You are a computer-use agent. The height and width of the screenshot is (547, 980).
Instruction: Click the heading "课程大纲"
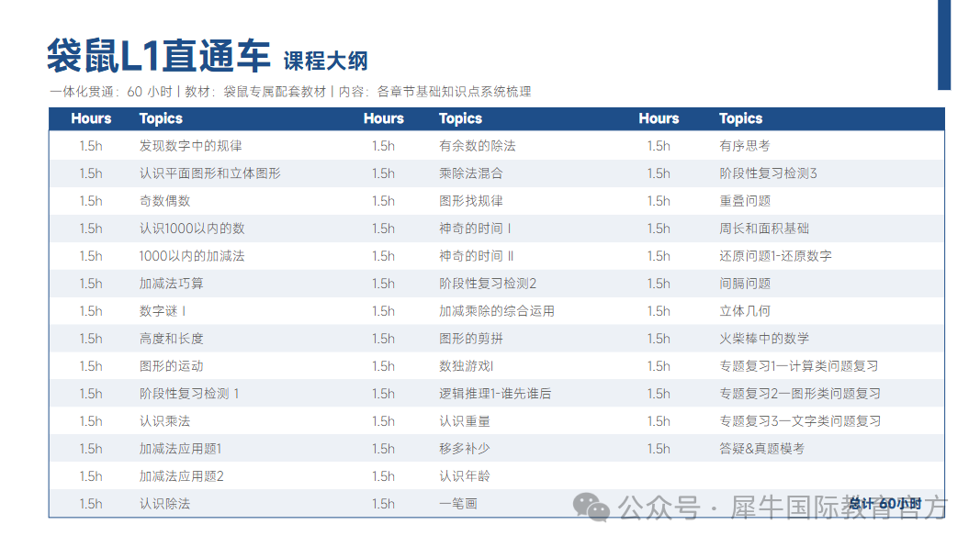[x=326, y=61]
